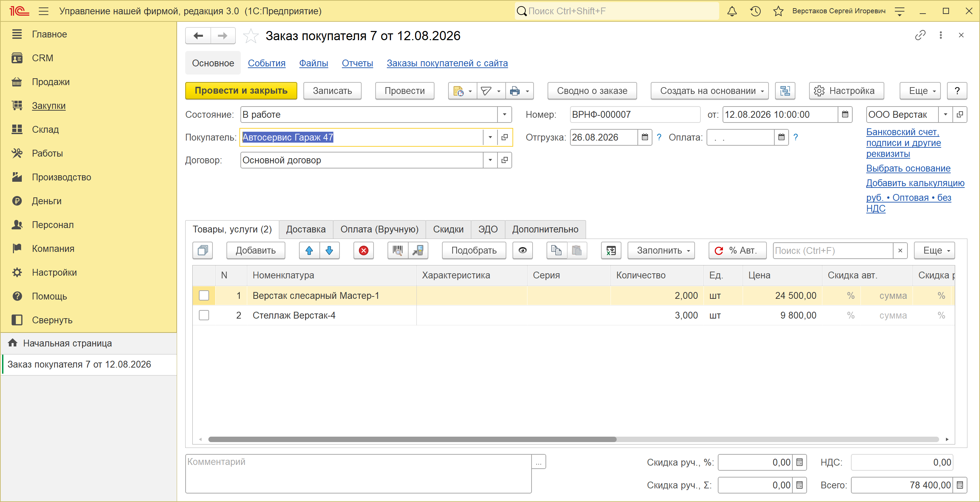Click Записать button

click(x=332, y=91)
